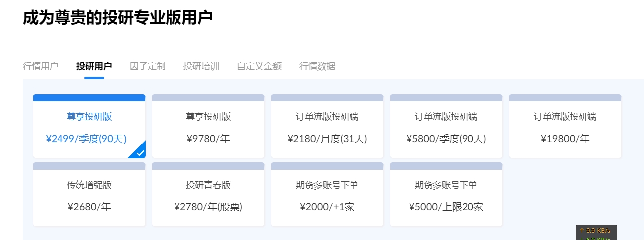Choose 期货多账号下单 ¥2000/+1家 option

click(x=327, y=196)
